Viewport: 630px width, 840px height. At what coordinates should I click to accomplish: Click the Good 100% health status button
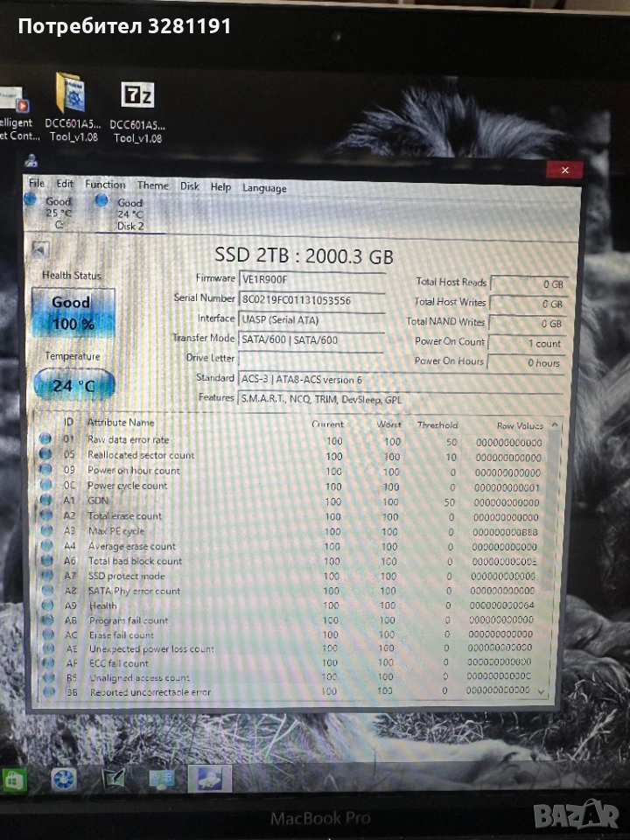[x=72, y=312]
